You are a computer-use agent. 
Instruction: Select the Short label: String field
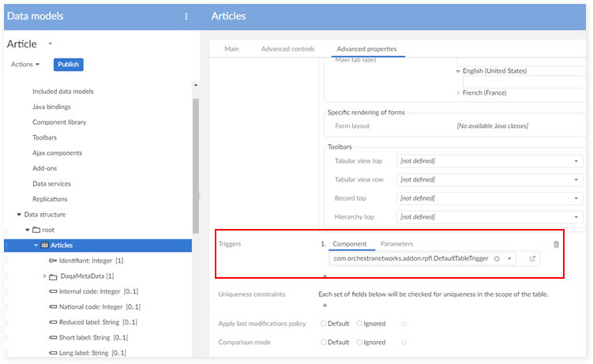(x=93, y=337)
